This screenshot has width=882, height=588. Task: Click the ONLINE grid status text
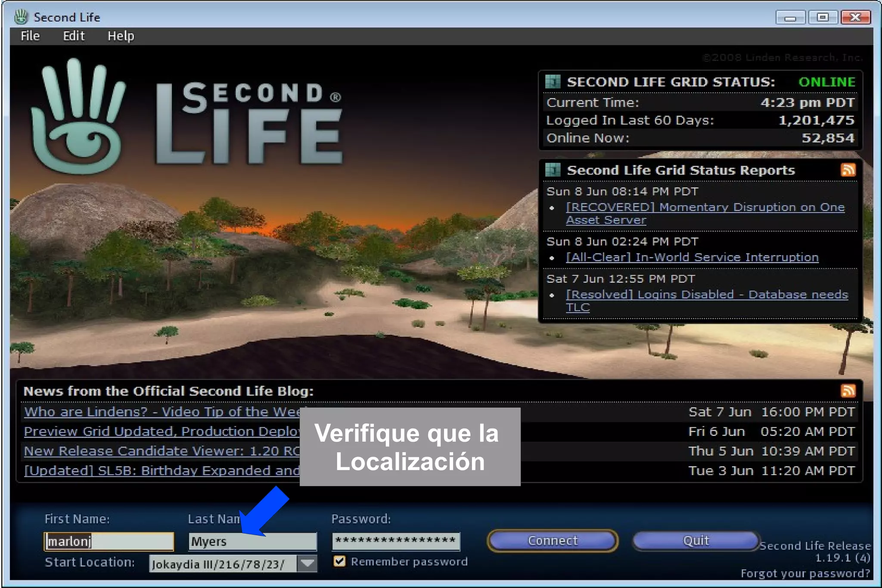pos(827,82)
